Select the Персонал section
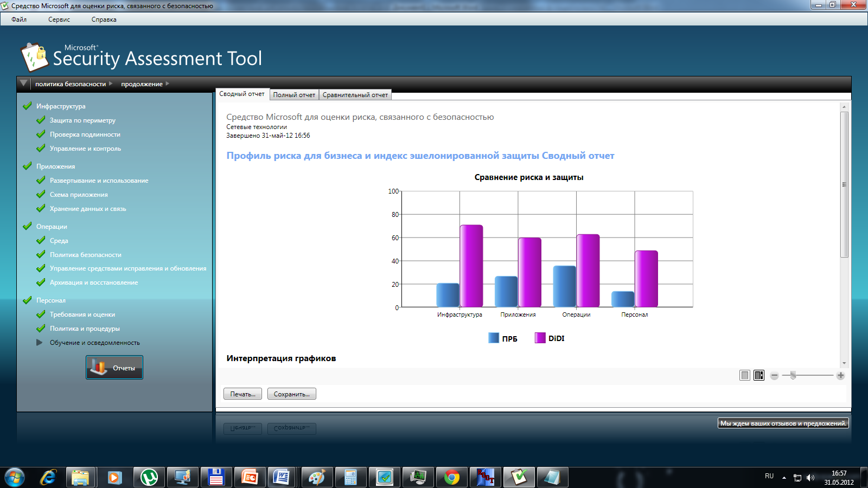The image size is (868, 488). click(51, 300)
